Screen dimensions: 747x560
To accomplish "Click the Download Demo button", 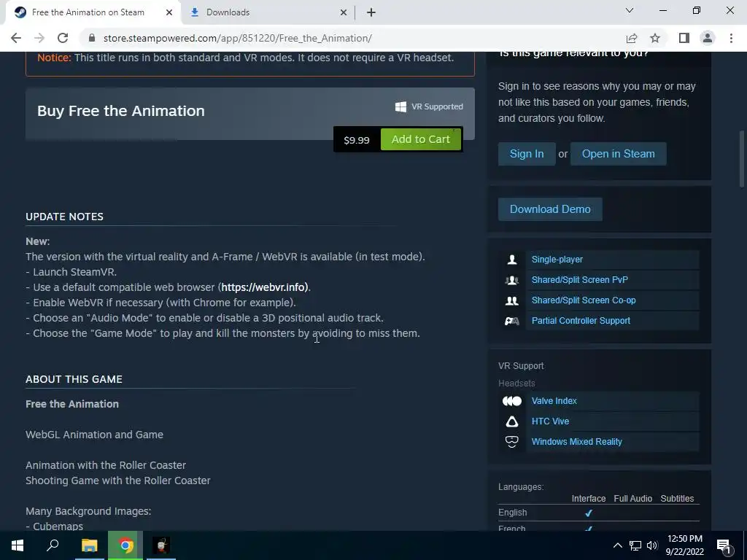I will 550,209.
